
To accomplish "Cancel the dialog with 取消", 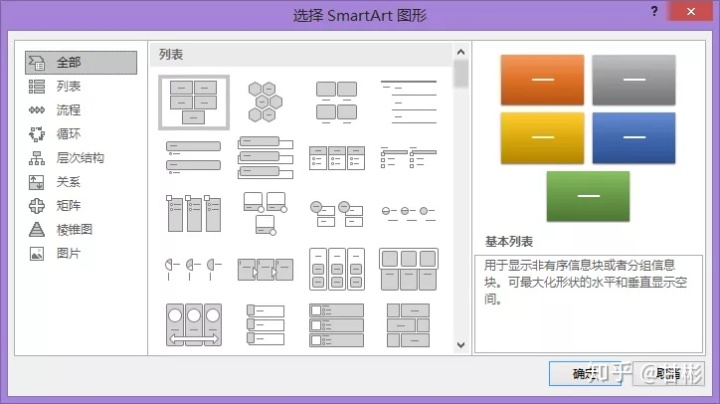I will 668,374.
